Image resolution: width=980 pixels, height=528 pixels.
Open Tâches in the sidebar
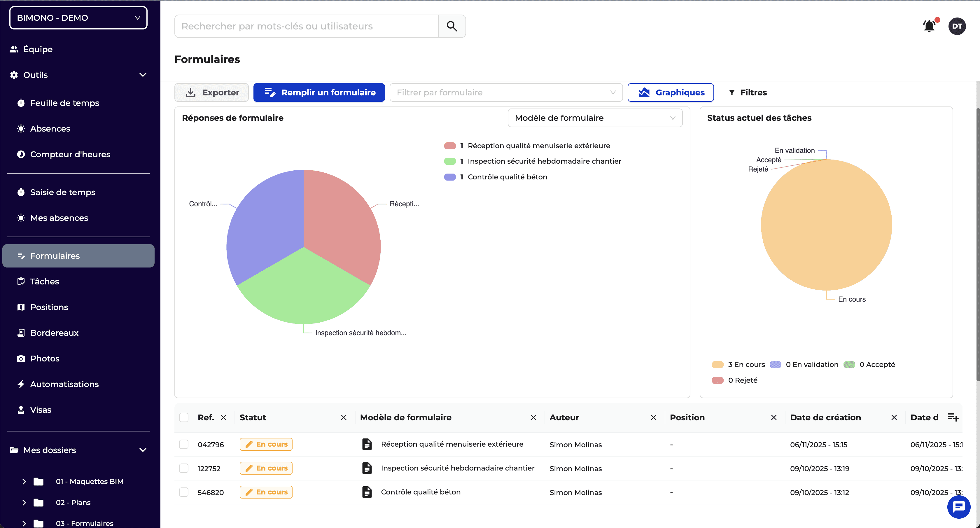[45, 282]
